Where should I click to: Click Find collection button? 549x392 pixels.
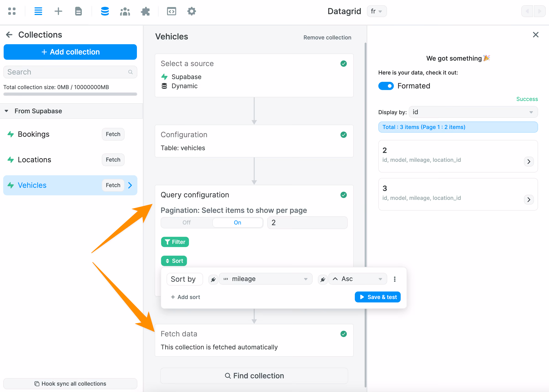tap(254, 376)
